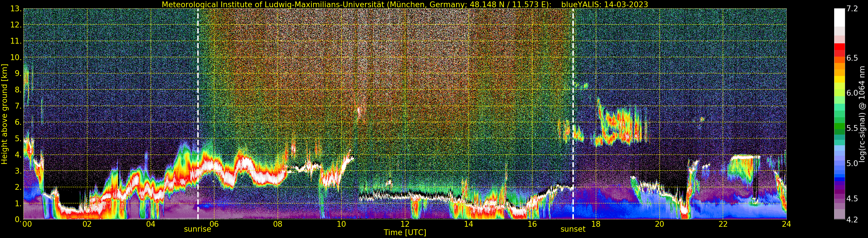Click the 'Time [UTC]' axis label
This screenshot has height=238, width=868.
point(405,233)
